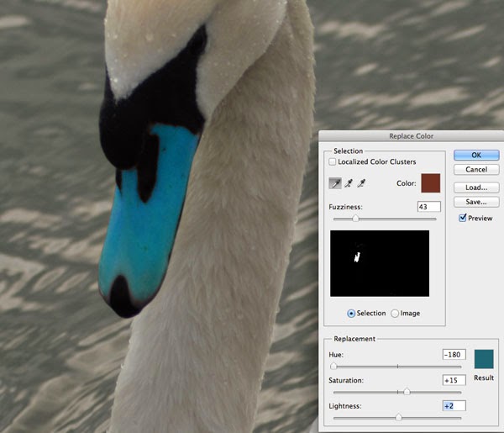Click the Hue value field

click(454, 355)
